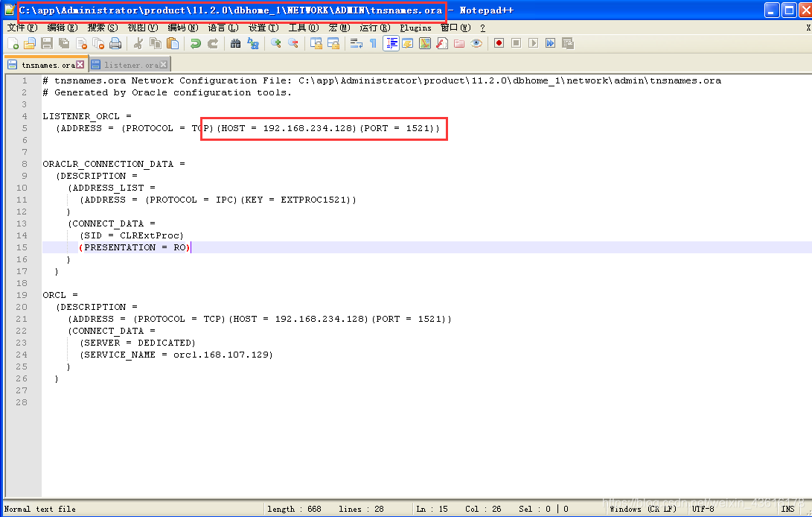Click the '(SID = CLRExtProc)' line
Screen dimensions: 812x517
[x=132, y=235]
